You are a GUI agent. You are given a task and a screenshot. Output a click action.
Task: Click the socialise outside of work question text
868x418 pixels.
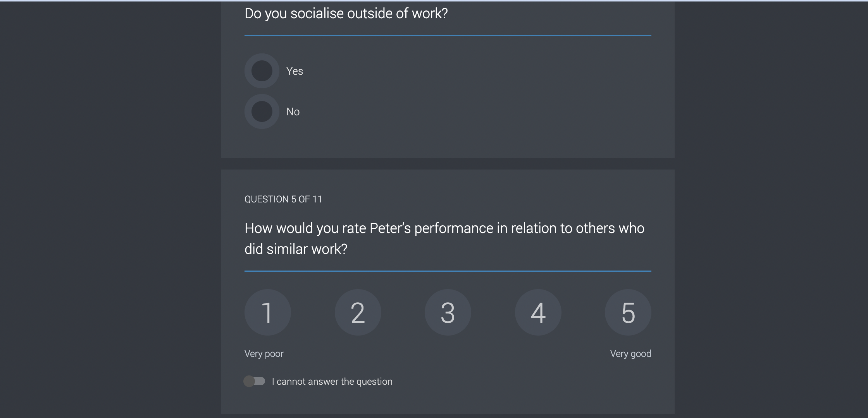[346, 13]
